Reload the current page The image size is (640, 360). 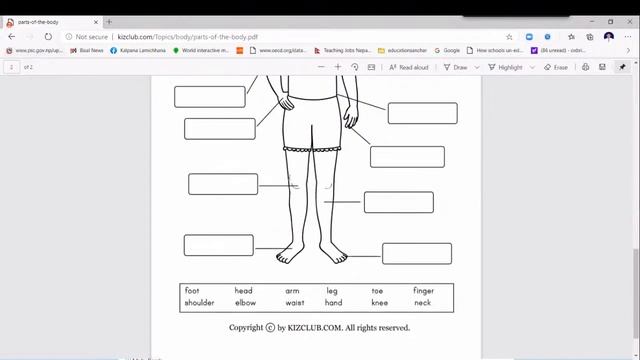pos(48,37)
